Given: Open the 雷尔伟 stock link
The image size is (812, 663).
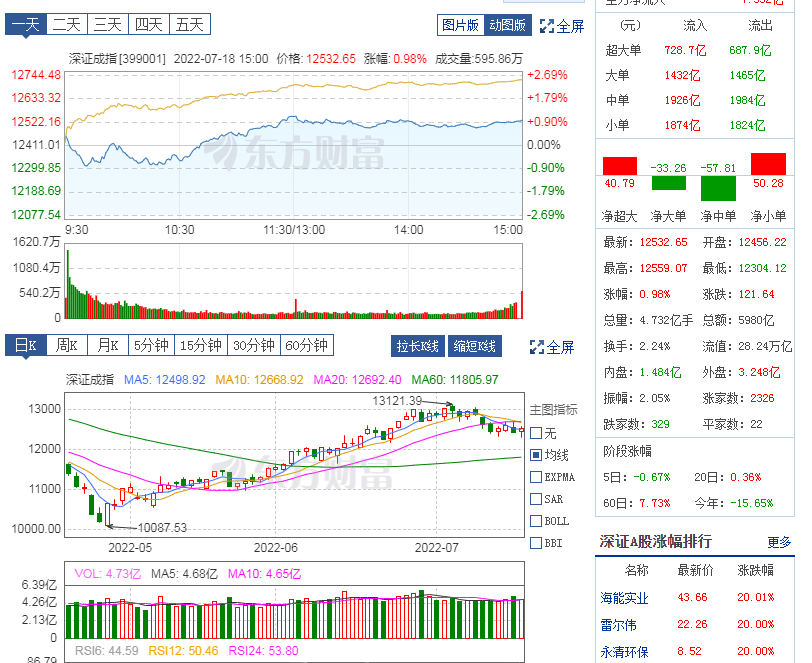Looking at the screenshot, I should coord(618,625).
